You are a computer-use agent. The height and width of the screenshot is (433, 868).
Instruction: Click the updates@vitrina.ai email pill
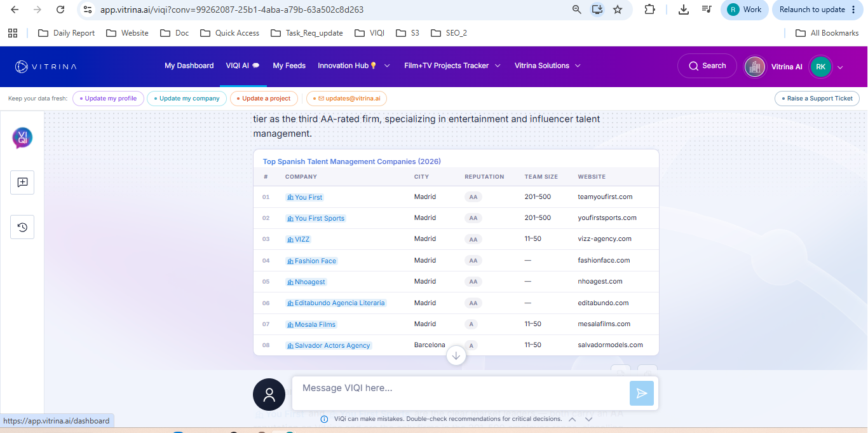point(346,99)
